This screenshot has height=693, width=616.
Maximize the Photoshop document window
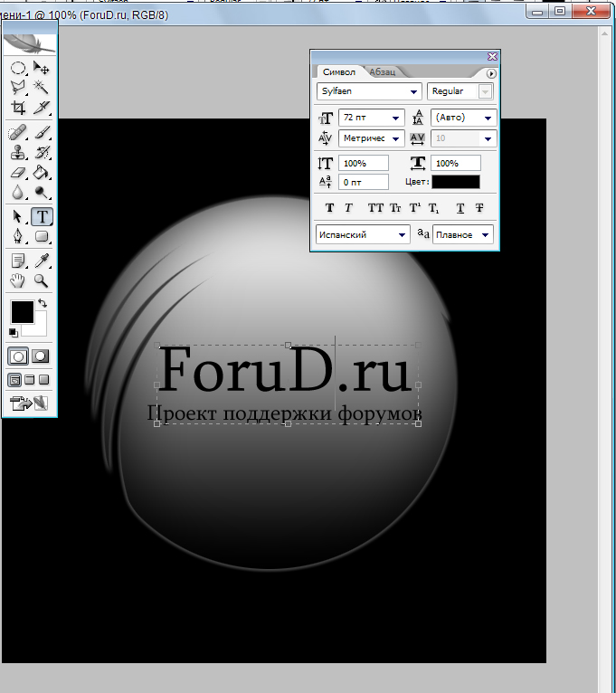[x=560, y=11]
